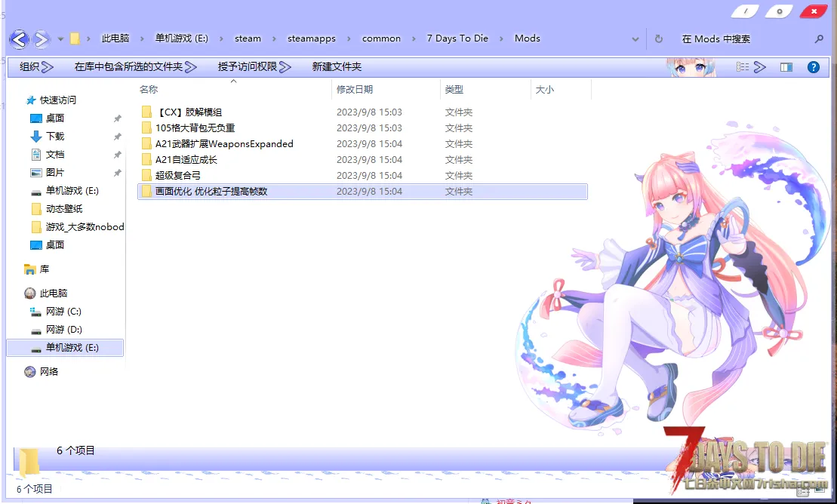
Task: Click the folder icon in address bar
Action: (75, 38)
